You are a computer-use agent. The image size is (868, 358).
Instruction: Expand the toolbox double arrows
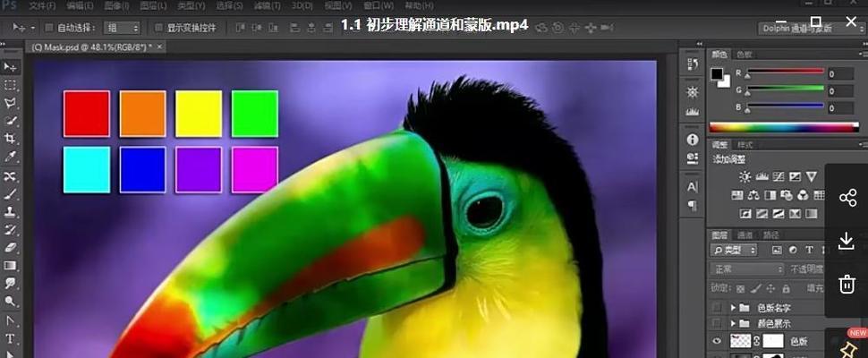pos(4,44)
